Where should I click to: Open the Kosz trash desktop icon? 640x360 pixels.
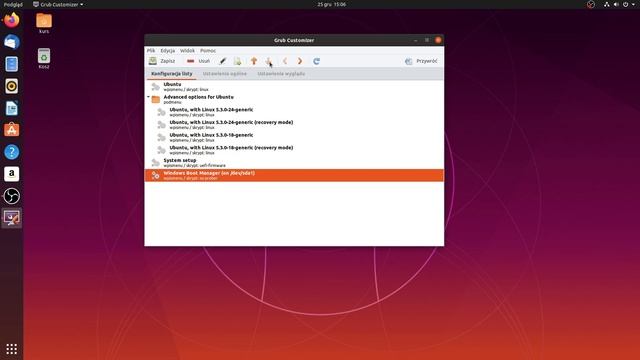(44, 58)
